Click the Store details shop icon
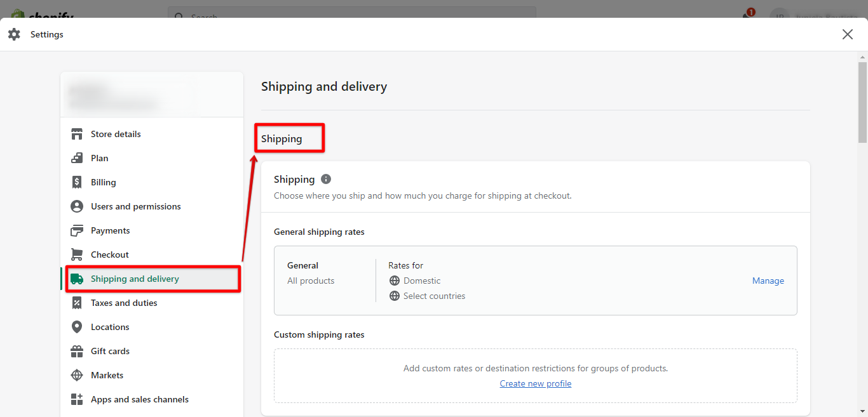 (77, 134)
